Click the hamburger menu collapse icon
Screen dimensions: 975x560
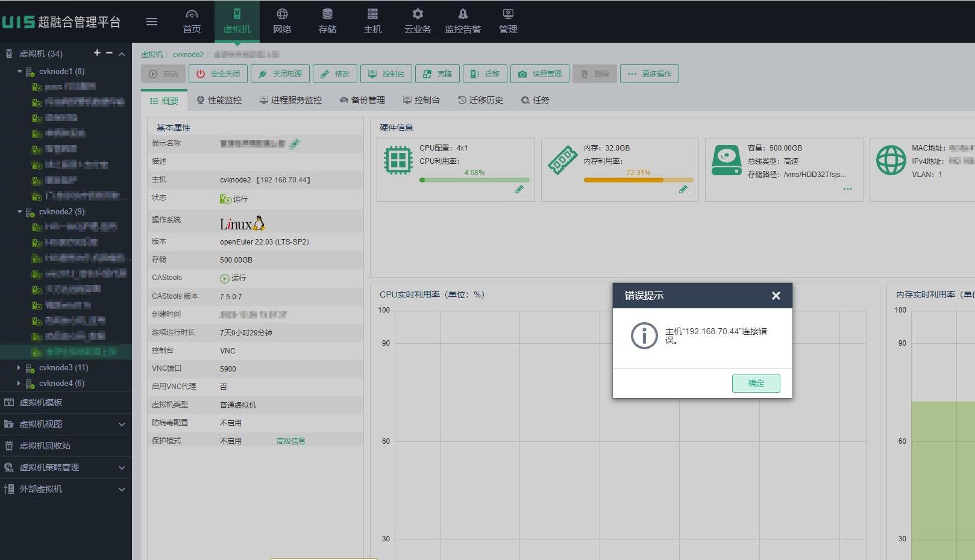(152, 22)
